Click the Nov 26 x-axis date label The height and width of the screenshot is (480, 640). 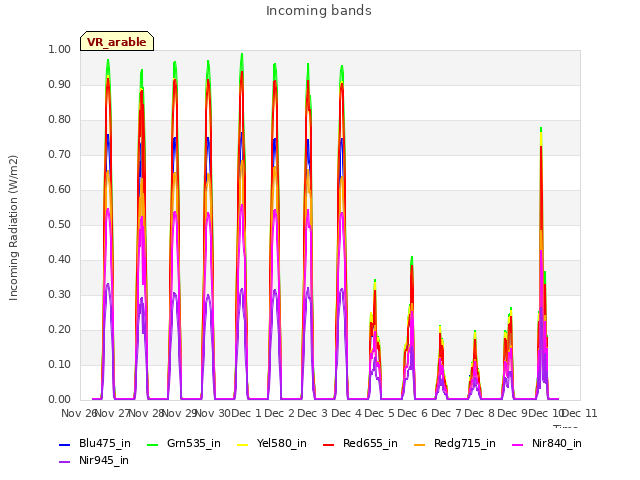click(x=79, y=413)
